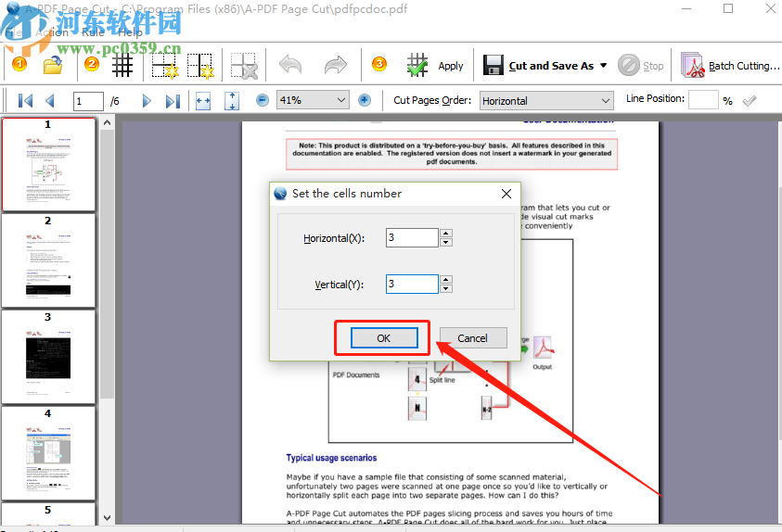Decrease the Horizontal(X) cell count
Viewport: 782px width, 532px height.
pos(446,242)
